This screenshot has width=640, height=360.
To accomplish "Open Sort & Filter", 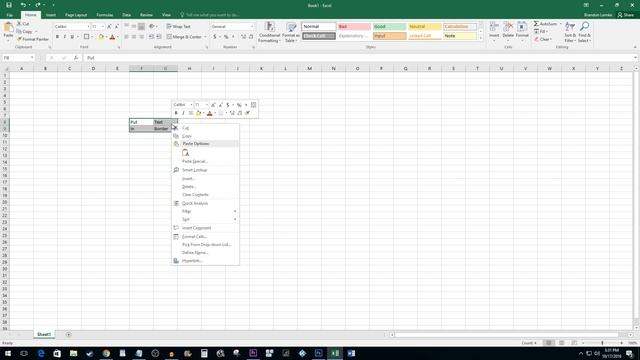I will pyautogui.click(x=570, y=32).
